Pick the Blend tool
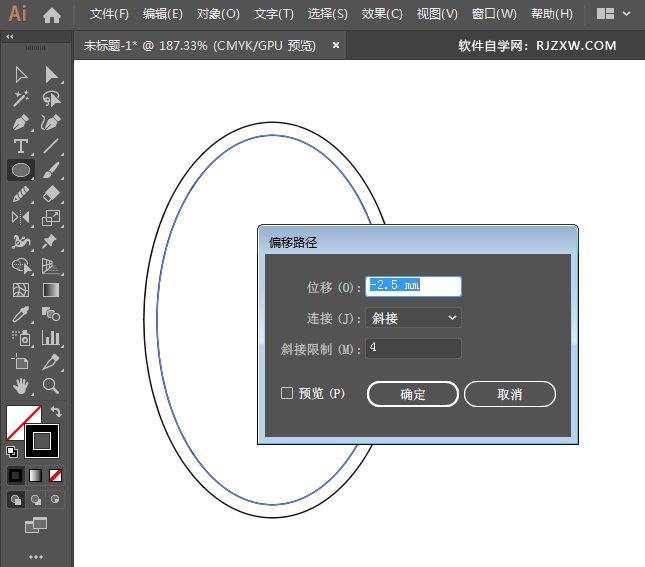 [51, 314]
